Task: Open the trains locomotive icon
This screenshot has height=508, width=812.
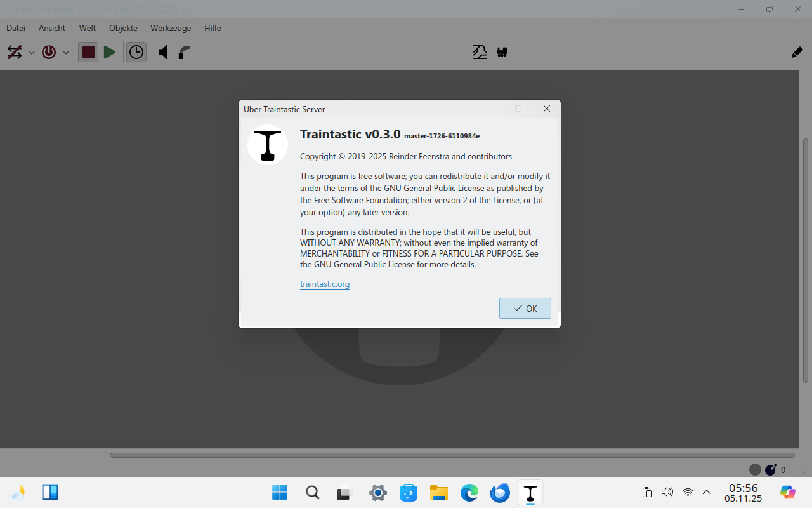Action: pos(502,52)
